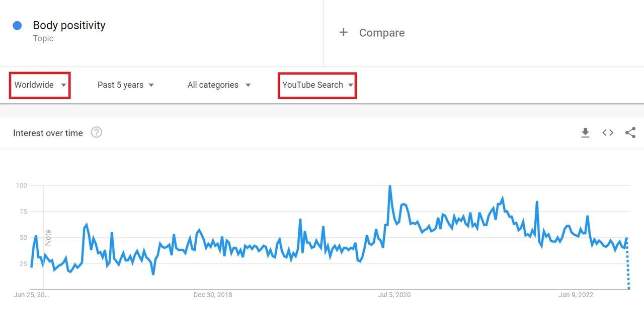Click the plus icon next to Compare
The width and height of the screenshot is (644, 336).
(344, 32)
